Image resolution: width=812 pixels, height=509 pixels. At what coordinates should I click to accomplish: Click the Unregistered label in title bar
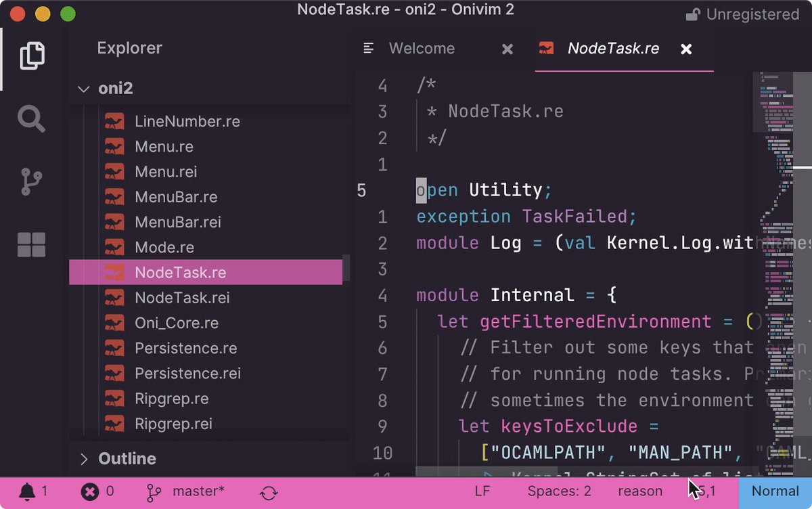[752, 14]
